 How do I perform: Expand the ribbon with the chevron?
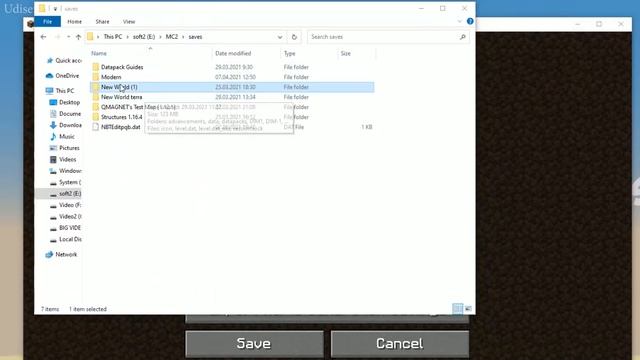coord(460,21)
